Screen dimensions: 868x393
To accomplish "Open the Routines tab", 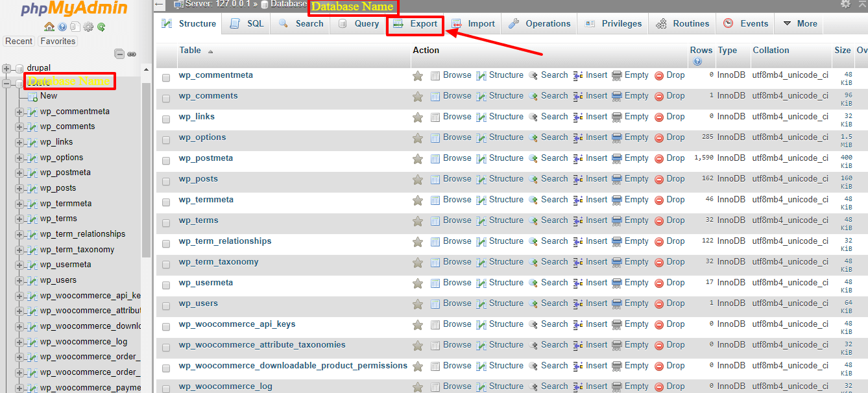I will tap(683, 23).
